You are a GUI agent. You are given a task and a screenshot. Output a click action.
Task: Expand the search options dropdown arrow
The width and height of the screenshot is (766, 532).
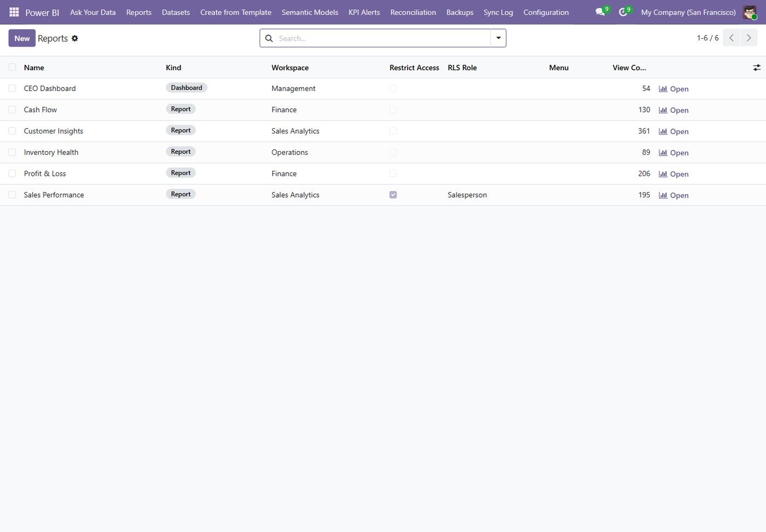[498, 38]
